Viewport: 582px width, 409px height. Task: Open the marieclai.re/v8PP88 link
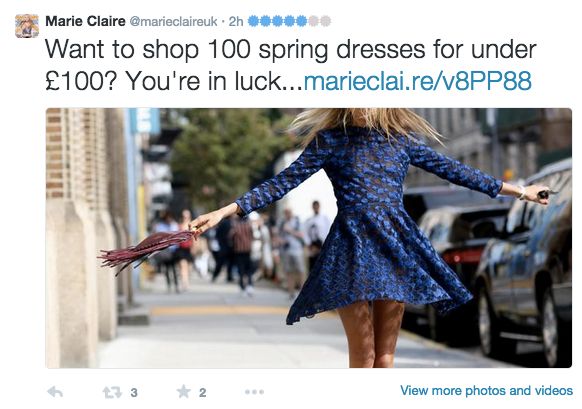[x=418, y=81]
